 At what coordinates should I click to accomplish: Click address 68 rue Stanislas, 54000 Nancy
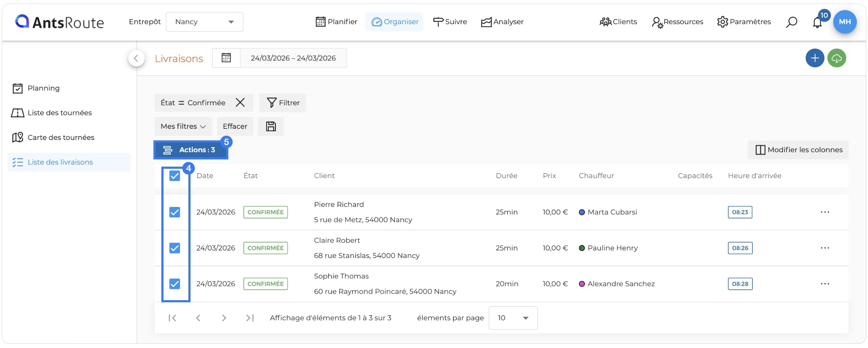[367, 256]
